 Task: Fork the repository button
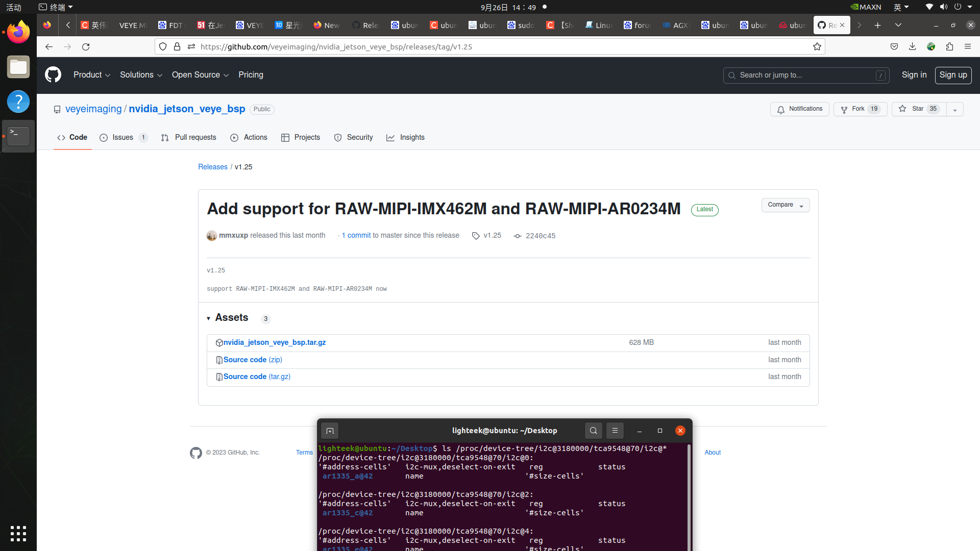tap(860, 109)
